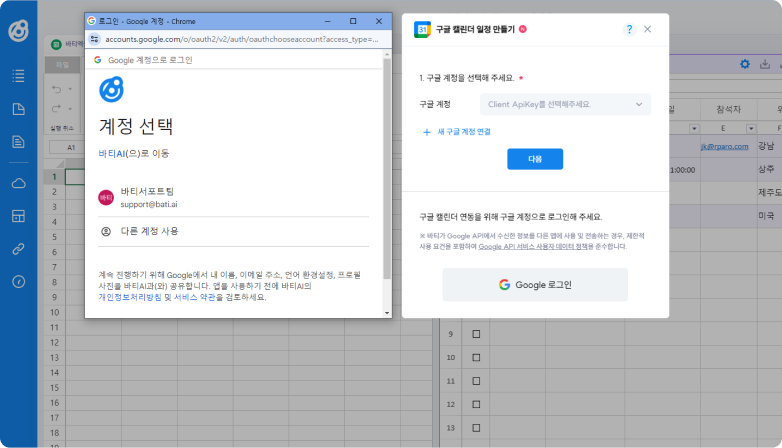The height and width of the screenshot is (448, 782).
Task: Click the plus icon for new Google account
Action: [426, 132]
